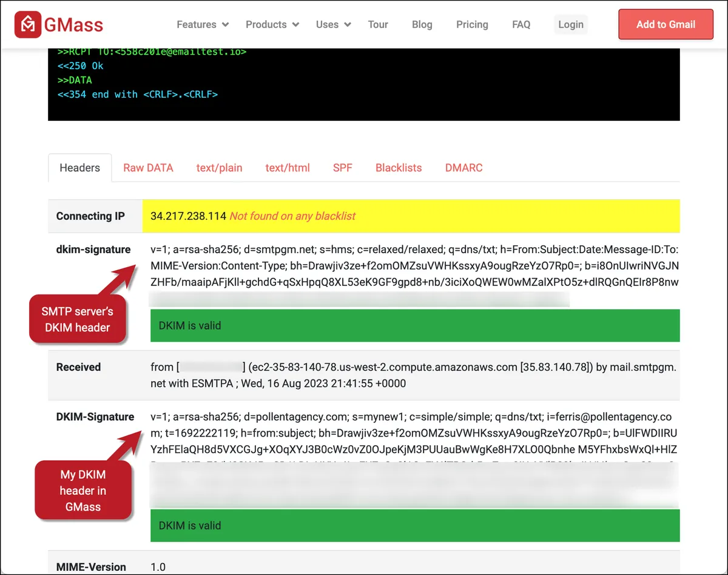
Task: Click the Received row label
Action: coord(78,367)
